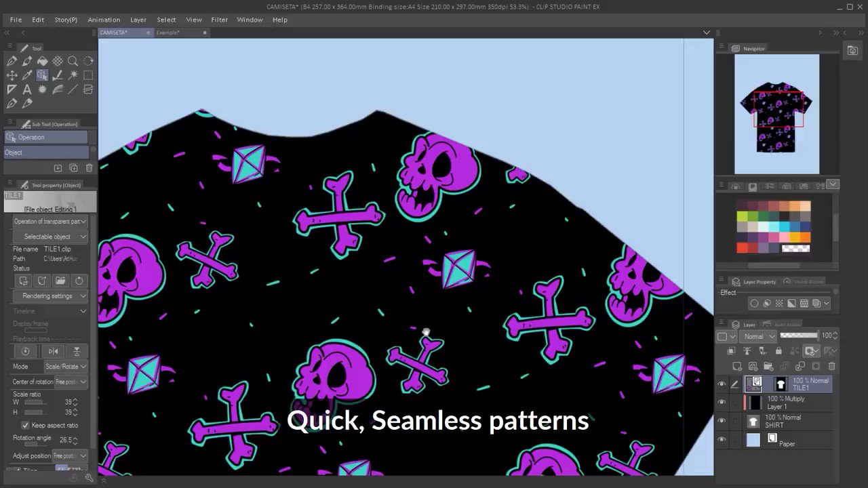868x488 pixels.
Task: Select the Zoom magnifier tool
Action: 73,61
